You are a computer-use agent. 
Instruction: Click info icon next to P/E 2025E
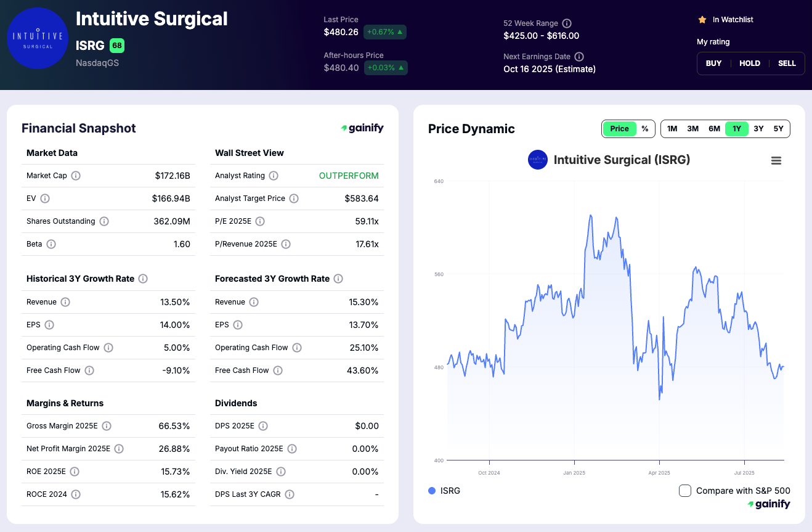click(x=260, y=221)
